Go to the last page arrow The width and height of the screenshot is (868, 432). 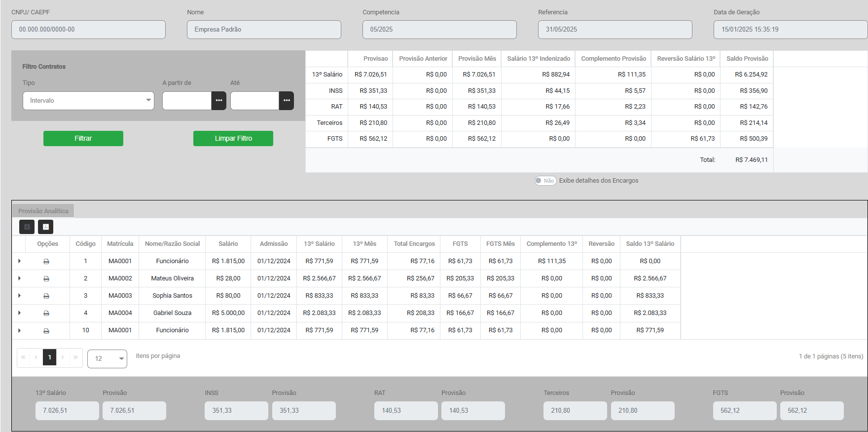pos(75,357)
